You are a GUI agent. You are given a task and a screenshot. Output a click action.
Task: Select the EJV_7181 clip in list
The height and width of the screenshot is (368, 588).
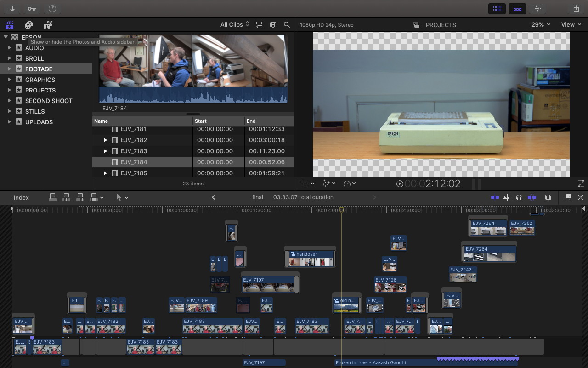tap(193, 129)
